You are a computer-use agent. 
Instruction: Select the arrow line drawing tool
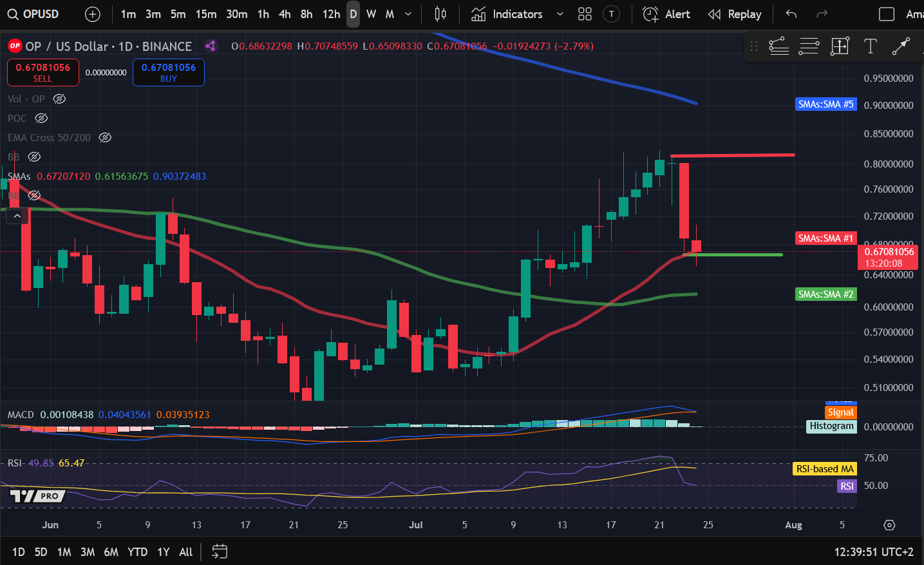click(x=901, y=46)
